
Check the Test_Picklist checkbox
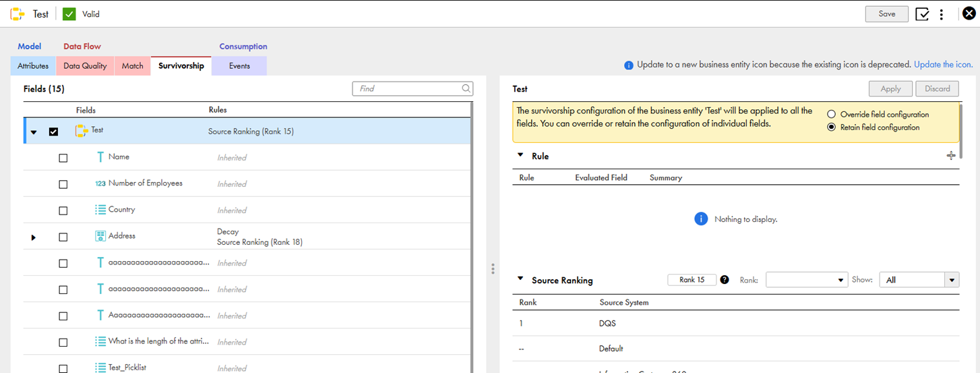click(x=63, y=368)
